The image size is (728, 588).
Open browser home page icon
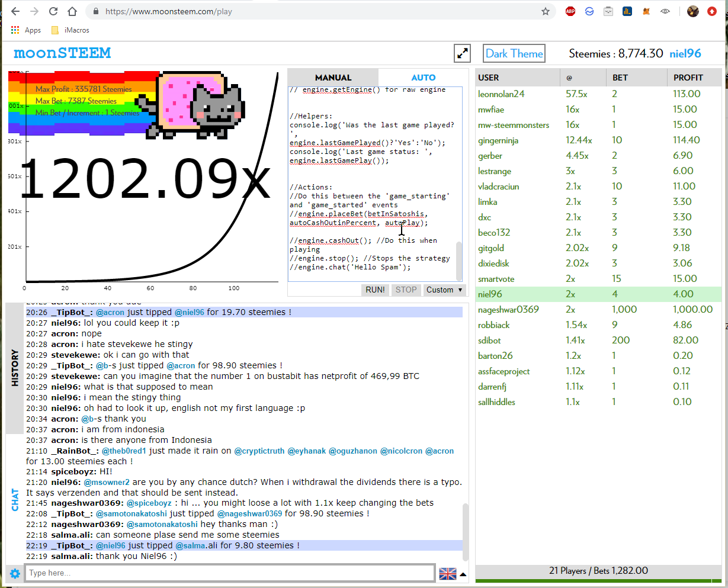(72, 11)
